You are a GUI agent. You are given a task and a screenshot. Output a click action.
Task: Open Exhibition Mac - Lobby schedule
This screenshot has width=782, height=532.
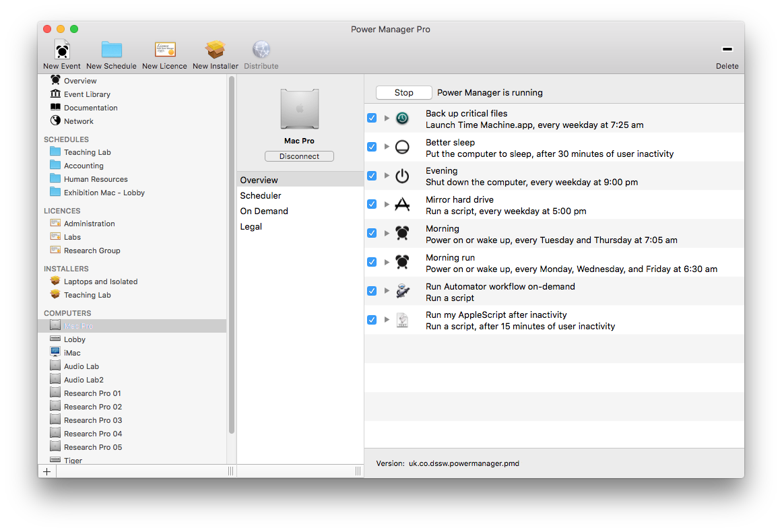[x=132, y=193]
